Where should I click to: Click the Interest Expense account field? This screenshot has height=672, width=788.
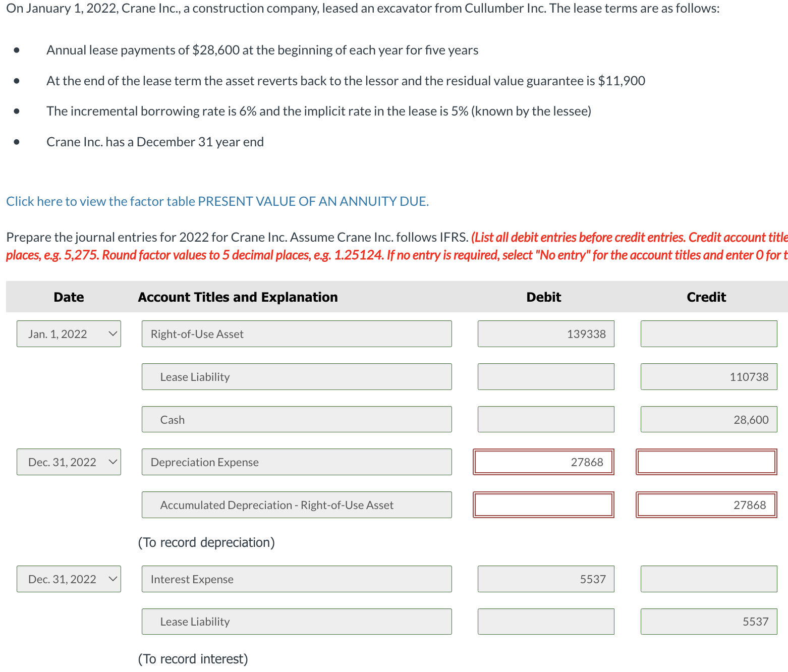point(296,579)
